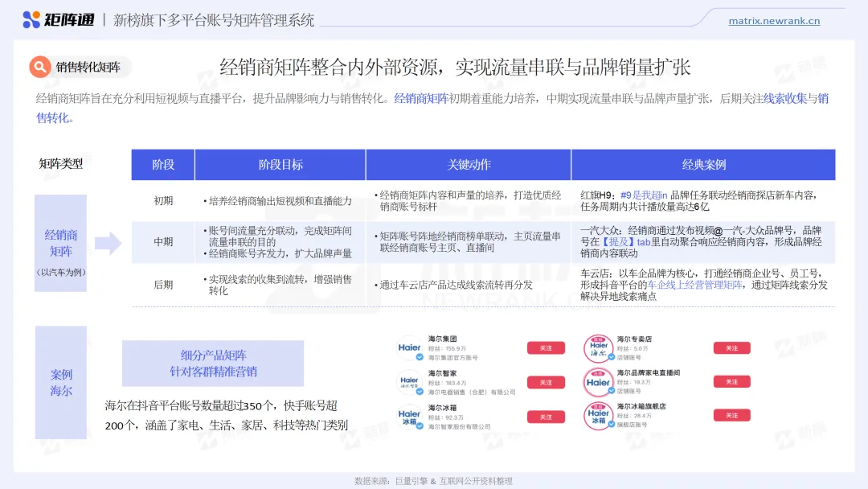868x489 pixels.
Task: Click the 海尔智家 account name
Action: tap(442, 373)
